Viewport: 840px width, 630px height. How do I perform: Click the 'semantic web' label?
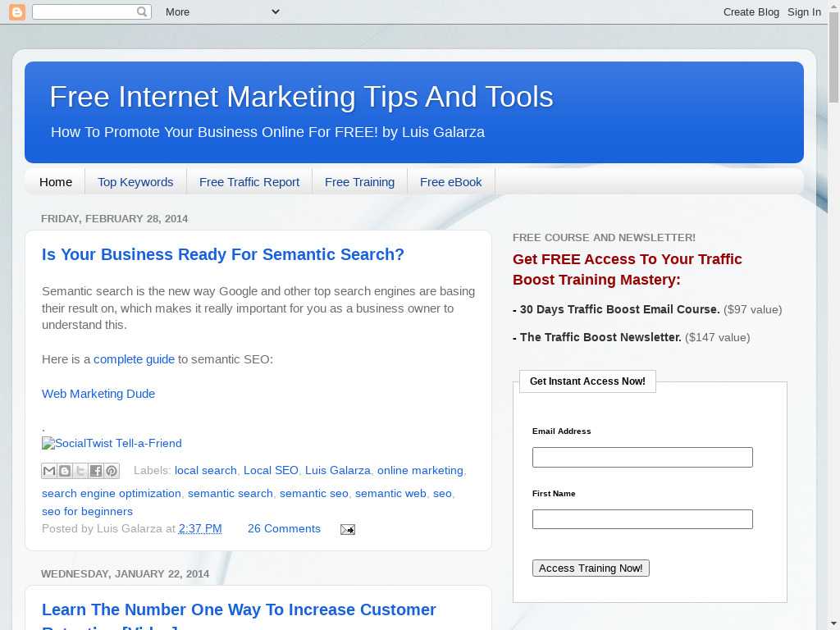pos(390,493)
